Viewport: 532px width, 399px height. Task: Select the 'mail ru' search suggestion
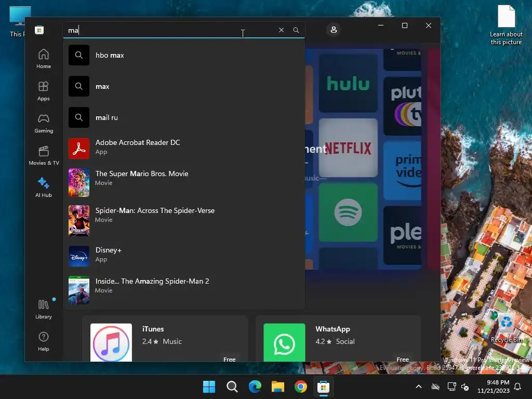pos(184,117)
